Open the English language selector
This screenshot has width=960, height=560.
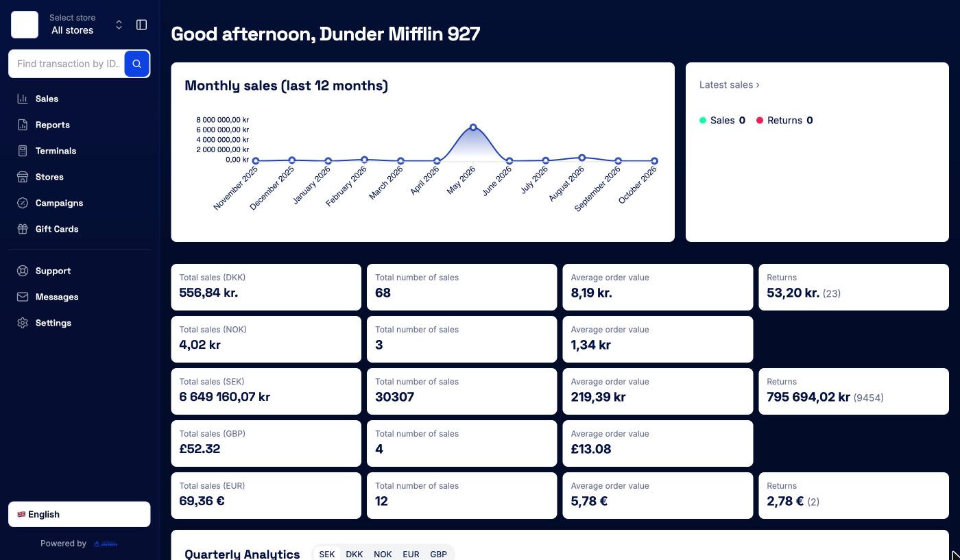pyautogui.click(x=80, y=515)
